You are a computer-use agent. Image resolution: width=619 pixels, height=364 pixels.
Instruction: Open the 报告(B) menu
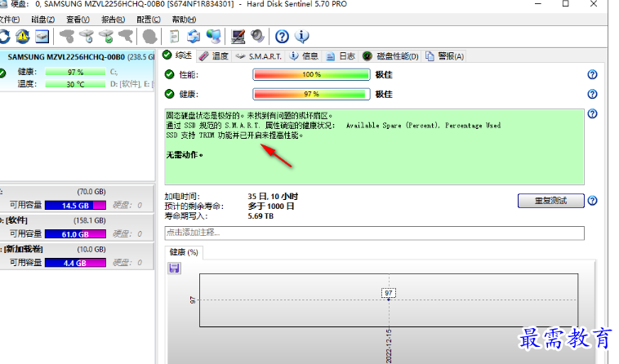[113, 20]
